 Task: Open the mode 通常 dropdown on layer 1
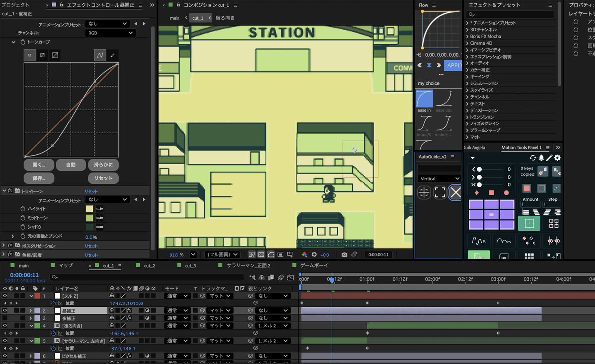click(177, 296)
